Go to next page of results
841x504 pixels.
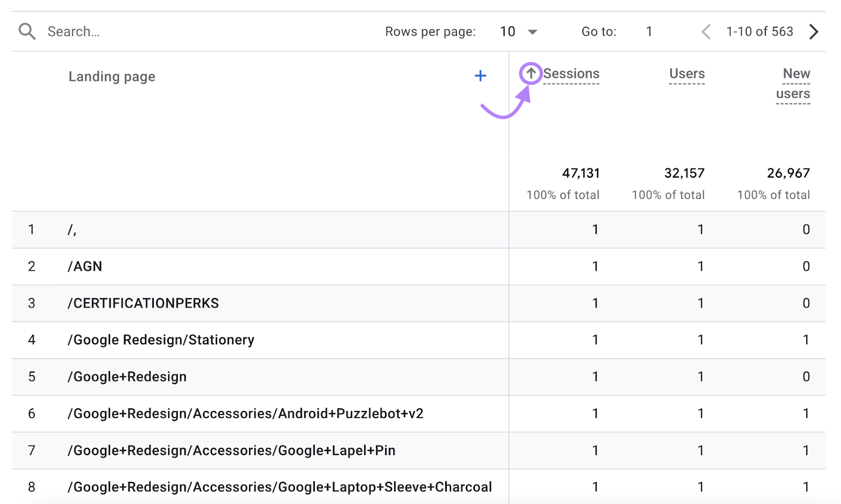[814, 32]
